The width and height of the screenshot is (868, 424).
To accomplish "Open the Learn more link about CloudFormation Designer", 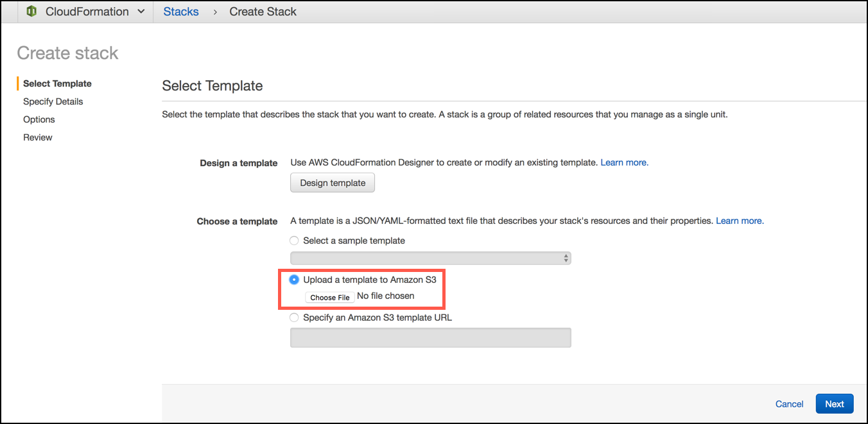I will point(623,162).
